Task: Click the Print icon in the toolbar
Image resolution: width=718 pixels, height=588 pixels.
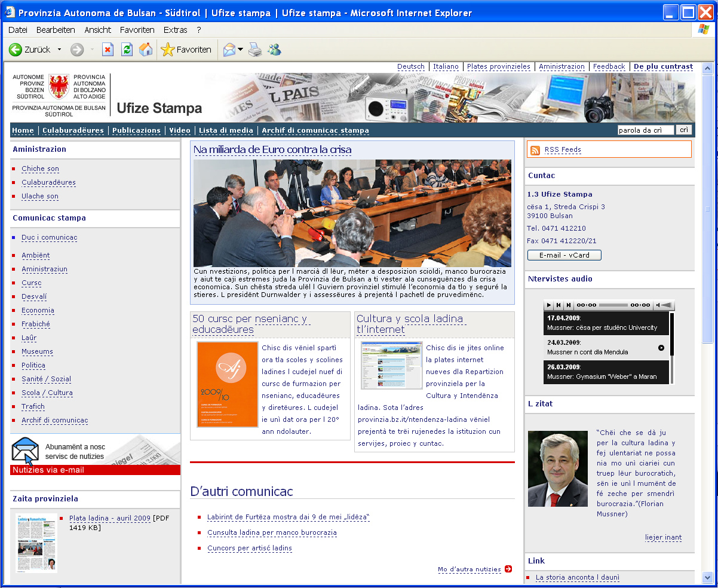Action: [255, 50]
